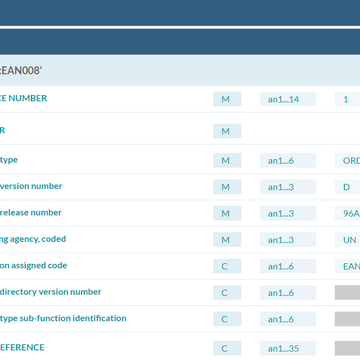Open the 'assigned code' label link
Viewport: 360px width, 360px height.
click(x=33, y=265)
